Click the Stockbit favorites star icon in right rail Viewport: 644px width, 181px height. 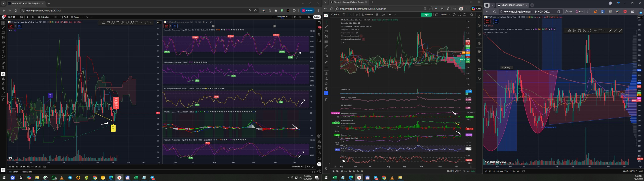[479, 16]
